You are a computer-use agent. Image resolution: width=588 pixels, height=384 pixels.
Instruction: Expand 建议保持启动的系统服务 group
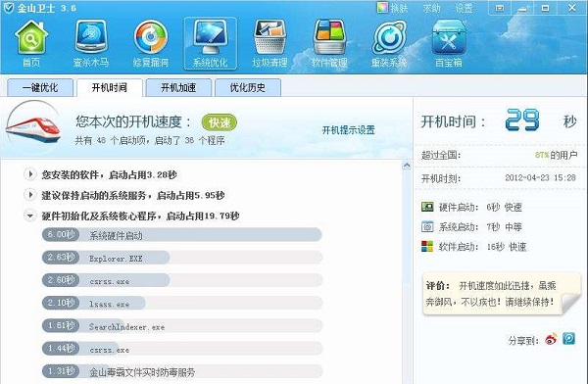30,195
